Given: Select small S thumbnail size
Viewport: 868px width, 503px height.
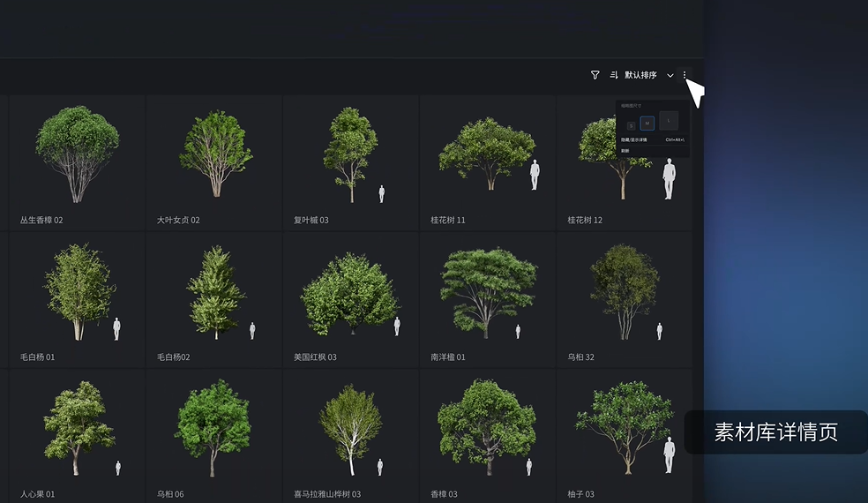Looking at the screenshot, I should tap(631, 125).
